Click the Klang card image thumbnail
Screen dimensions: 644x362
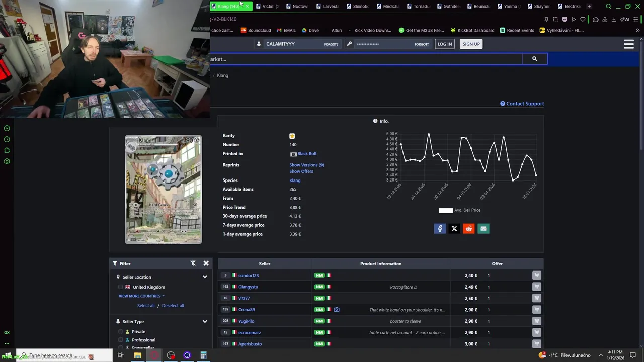[163, 190]
